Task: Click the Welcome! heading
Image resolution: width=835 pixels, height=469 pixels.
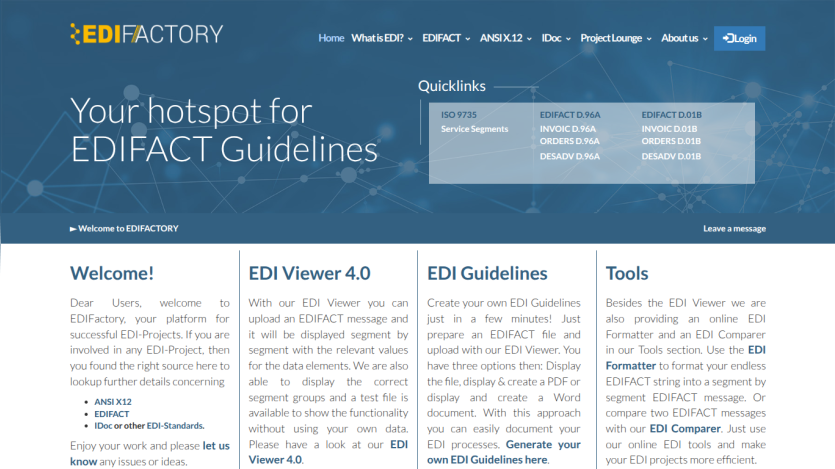Action: tap(112, 273)
